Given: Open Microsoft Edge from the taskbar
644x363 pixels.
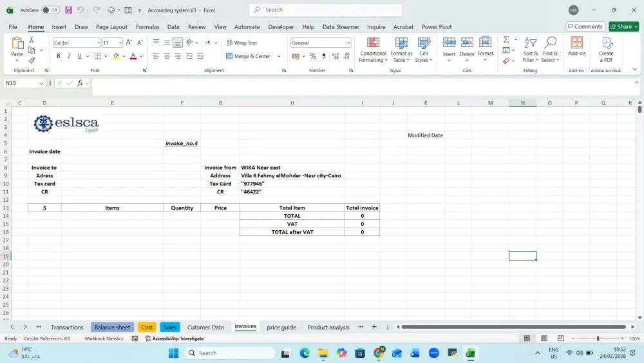Looking at the screenshot, I should [305, 353].
